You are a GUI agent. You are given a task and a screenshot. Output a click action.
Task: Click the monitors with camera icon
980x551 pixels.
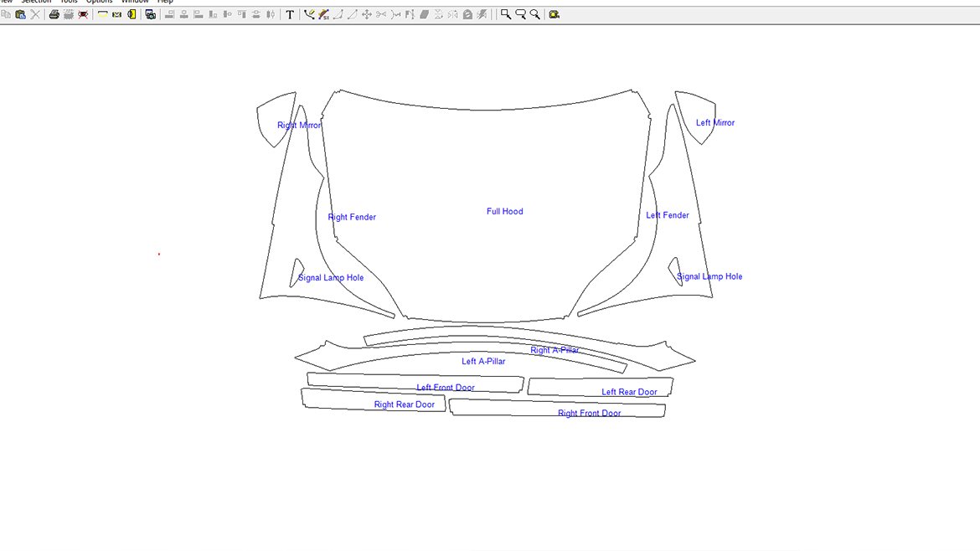pos(151,14)
